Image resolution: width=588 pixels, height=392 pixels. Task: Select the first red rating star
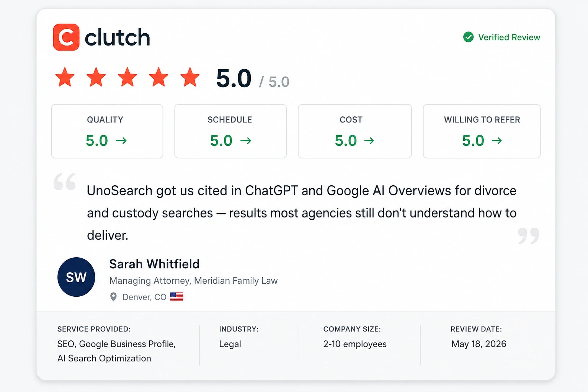click(x=65, y=77)
